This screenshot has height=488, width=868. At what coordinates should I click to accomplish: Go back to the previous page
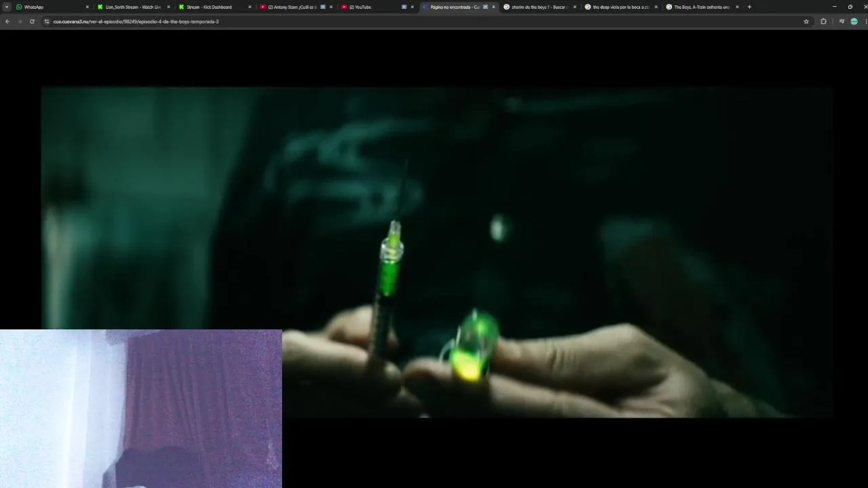coord(7,22)
